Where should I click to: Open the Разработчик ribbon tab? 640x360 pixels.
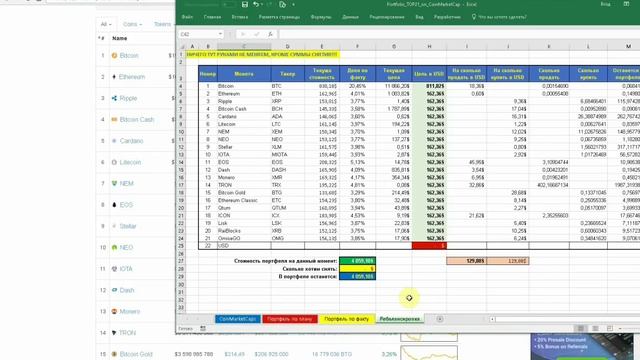coord(447,17)
